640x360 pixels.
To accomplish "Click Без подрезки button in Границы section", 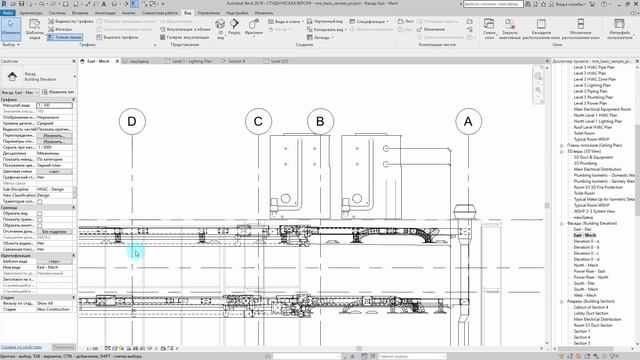I will 55,231.
